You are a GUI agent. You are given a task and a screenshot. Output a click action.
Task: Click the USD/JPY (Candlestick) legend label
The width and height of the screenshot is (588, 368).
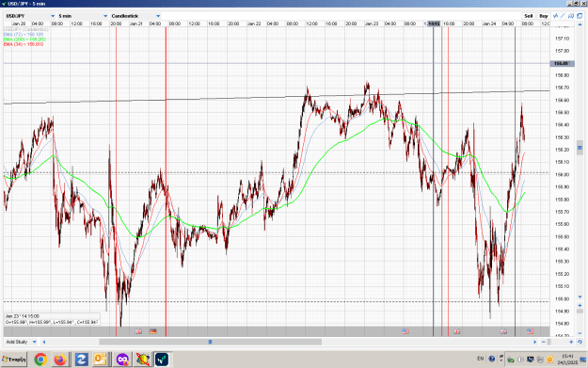pyautogui.click(x=26, y=29)
